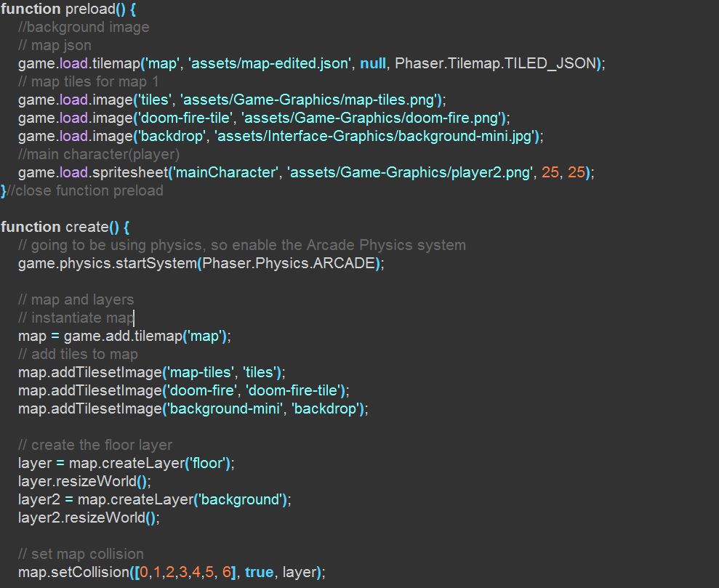
Task: Click the '// map tiles for map 1' comment
Action: pyautogui.click(x=89, y=81)
